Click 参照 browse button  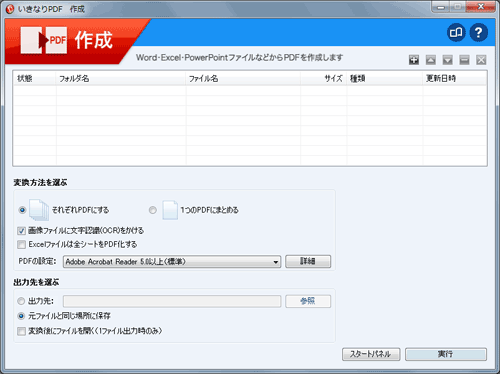tap(308, 301)
